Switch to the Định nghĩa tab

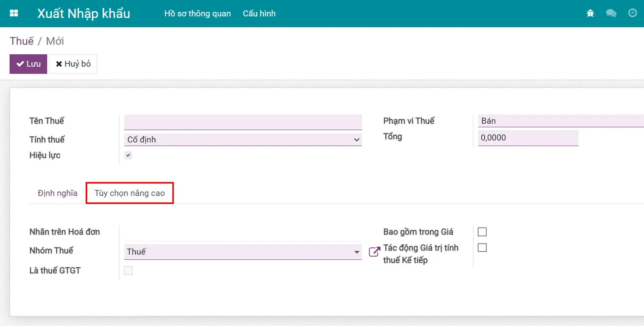click(x=57, y=193)
